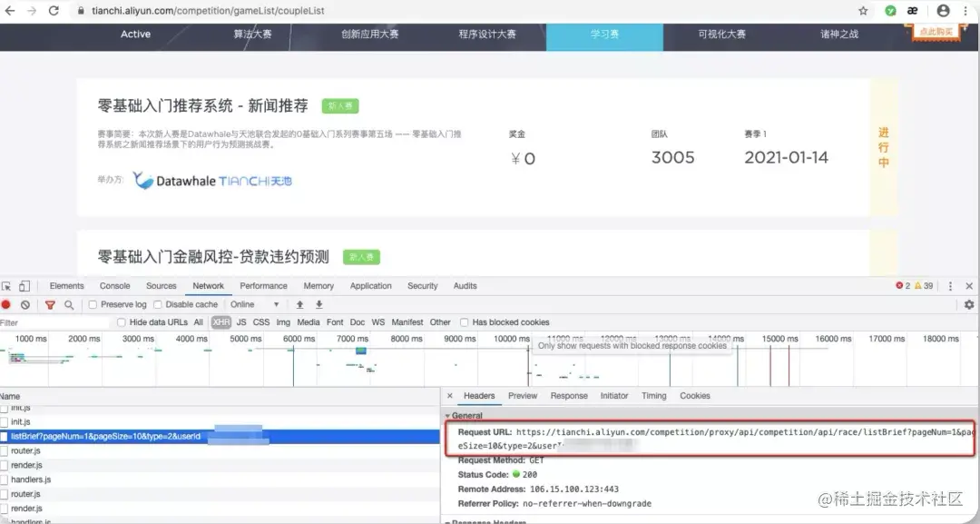Open the Sources tab

162,286
